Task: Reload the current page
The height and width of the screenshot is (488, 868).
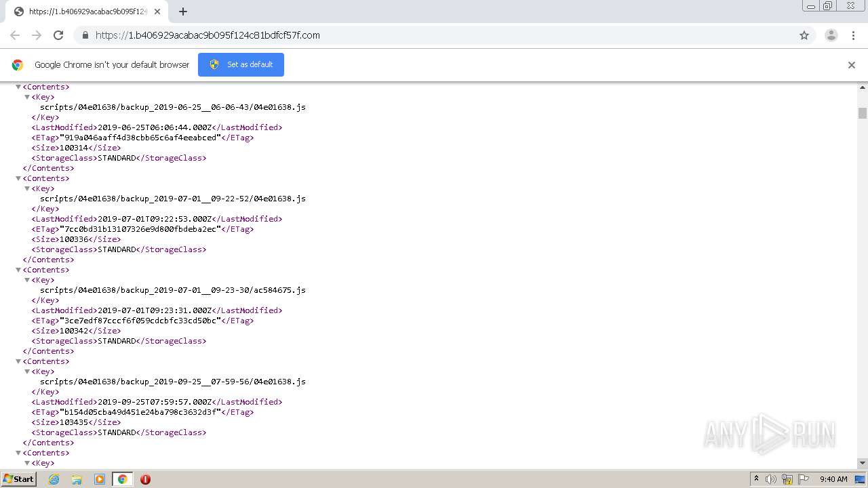Action: coord(58,35)
